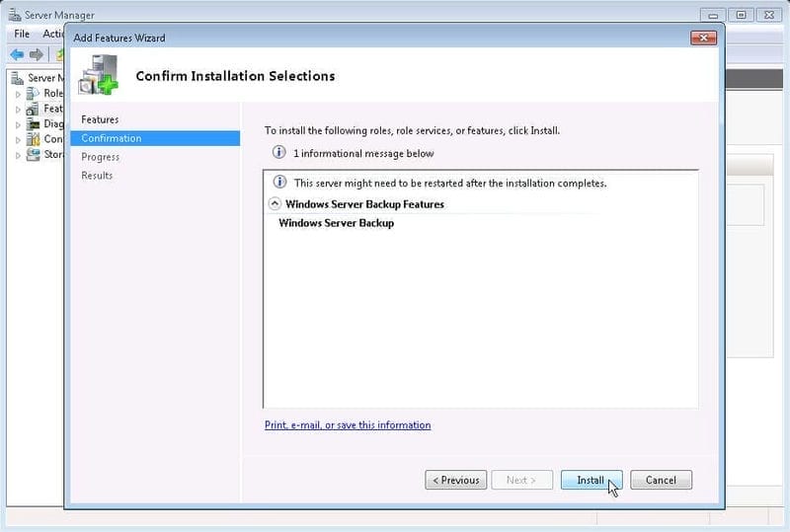
Task: Click the Add Features Wizard header icon
Action: [98, 75]
